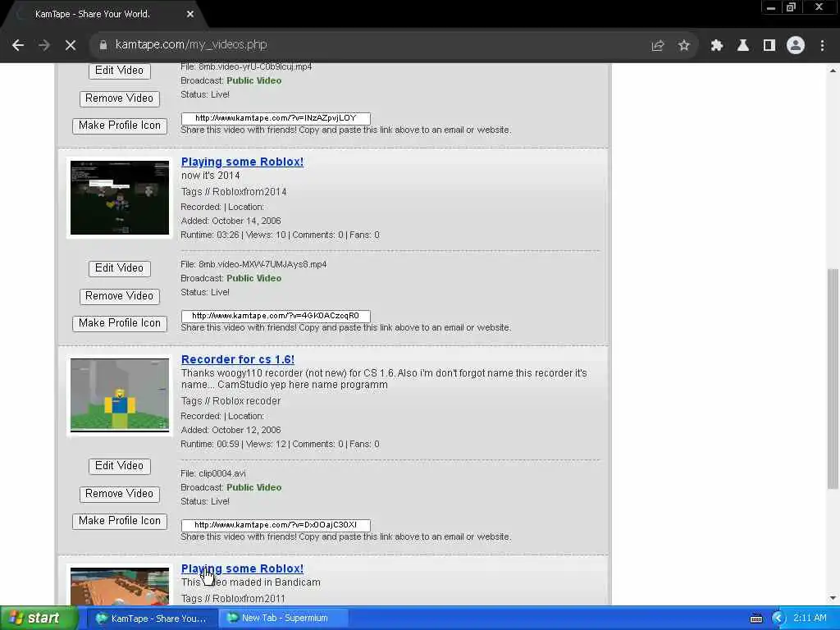The image size is (840, 630).
Task: Open the extensions puzzle icon
Action: [x=716, y=46]
